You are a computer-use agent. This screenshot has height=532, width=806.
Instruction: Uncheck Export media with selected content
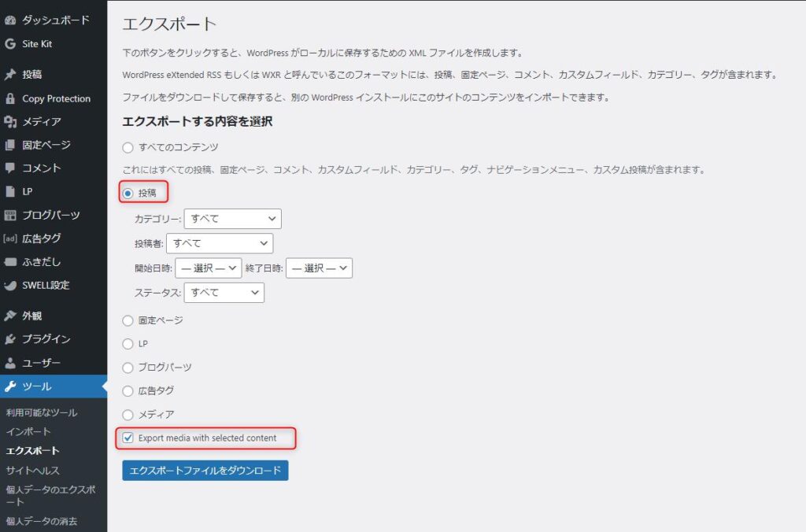(x=128, y=438)
